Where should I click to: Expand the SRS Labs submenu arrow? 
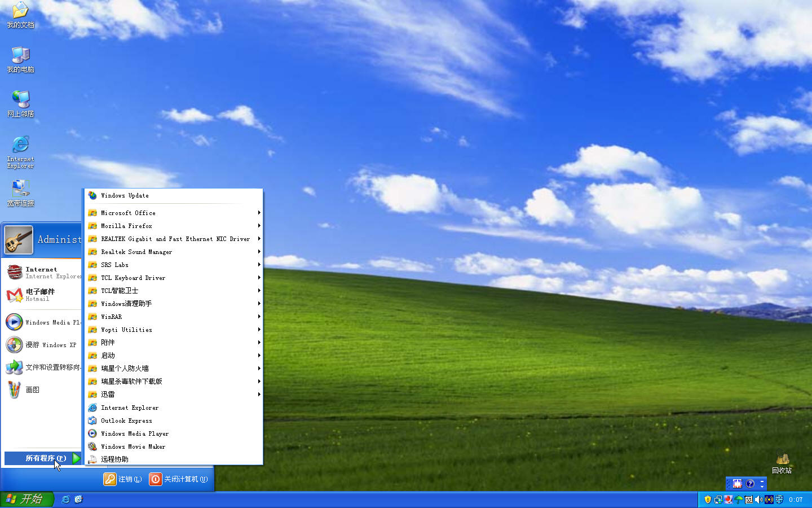click(259, 265)
